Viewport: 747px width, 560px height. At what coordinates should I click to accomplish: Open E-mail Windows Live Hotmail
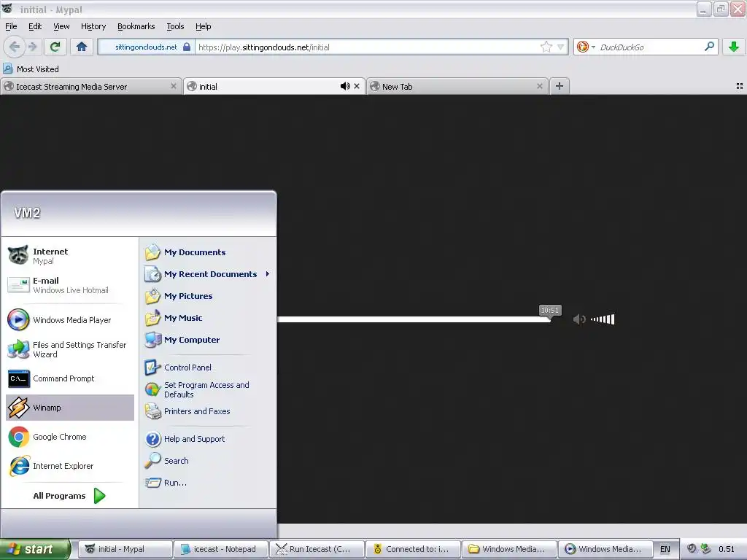tap(69, 285)
